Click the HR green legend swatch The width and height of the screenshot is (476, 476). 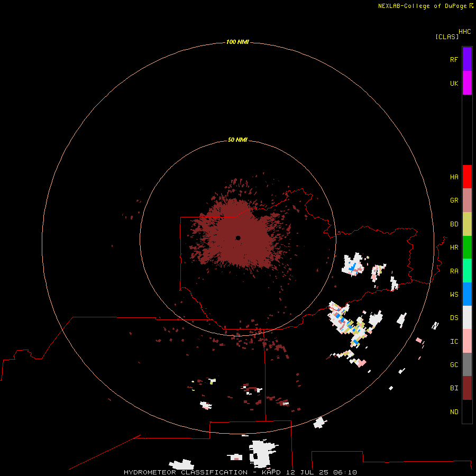pos(467,248)
